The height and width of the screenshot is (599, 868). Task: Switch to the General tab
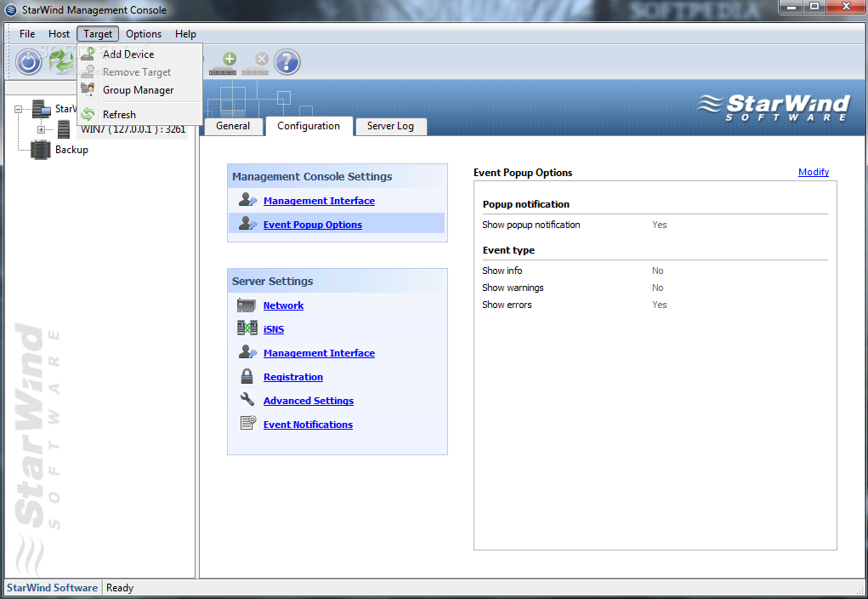pos(232,126)
